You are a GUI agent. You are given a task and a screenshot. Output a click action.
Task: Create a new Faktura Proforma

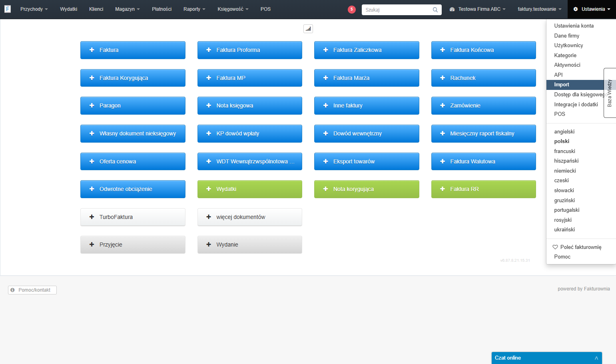click(x=250, y=50)
